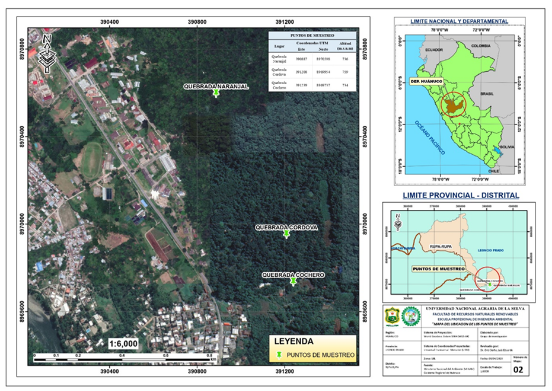This screenshot has width=552, height=391.
Task: Click the green oval sports field on map
Action: (x=91, y=160)
